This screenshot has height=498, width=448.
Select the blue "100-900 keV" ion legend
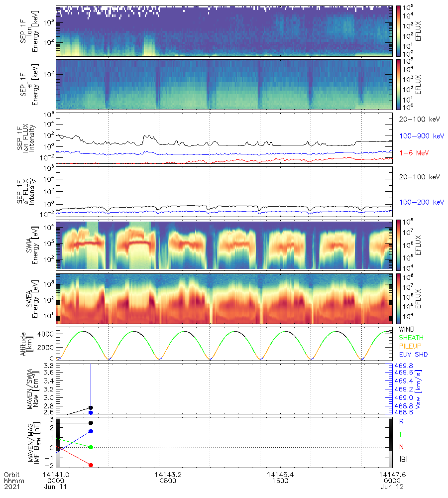pos(419,135)
